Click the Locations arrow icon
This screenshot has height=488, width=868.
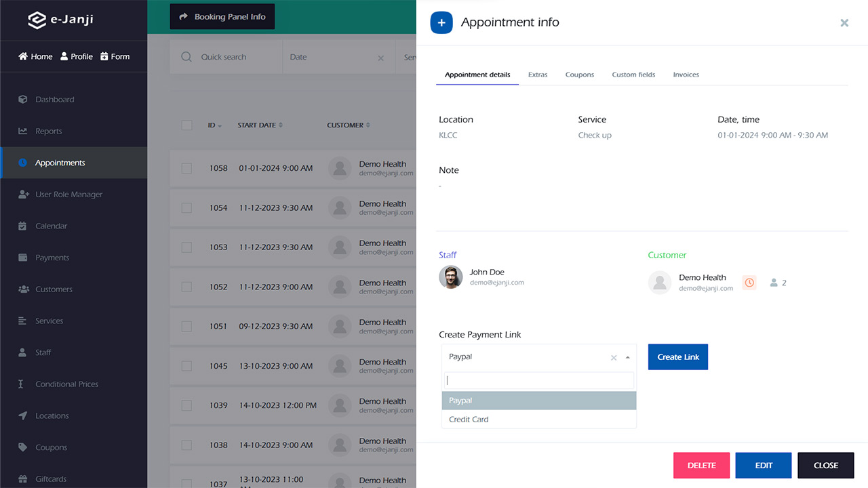point(23,416)
